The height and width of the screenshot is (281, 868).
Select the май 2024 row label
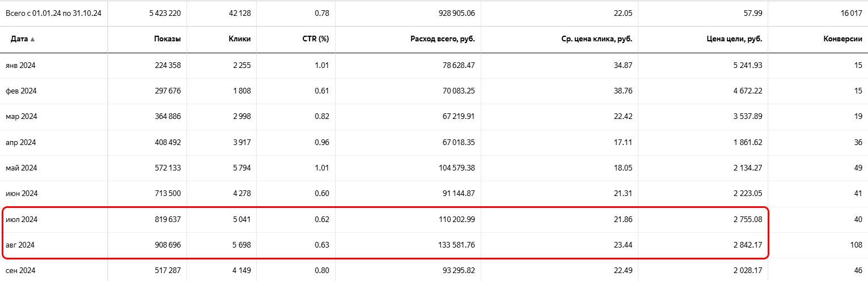(x=21, y=168)
